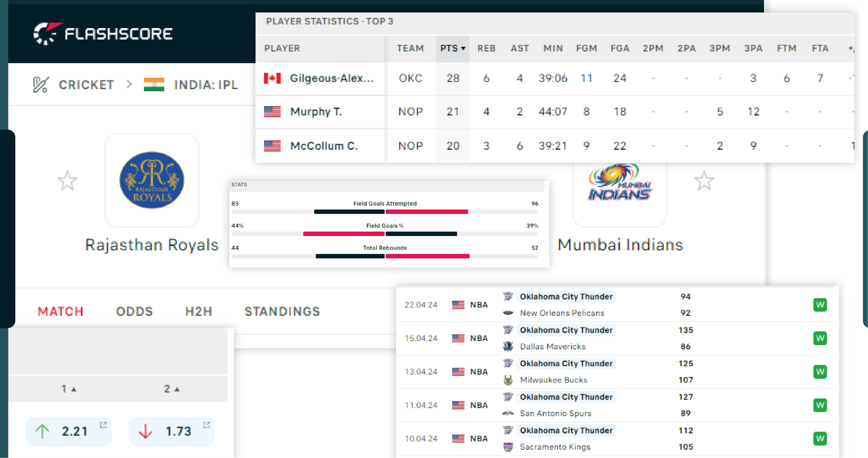Click the Sacramento Kings logo
The image size is (868, 458).
(x=508, y=447)
